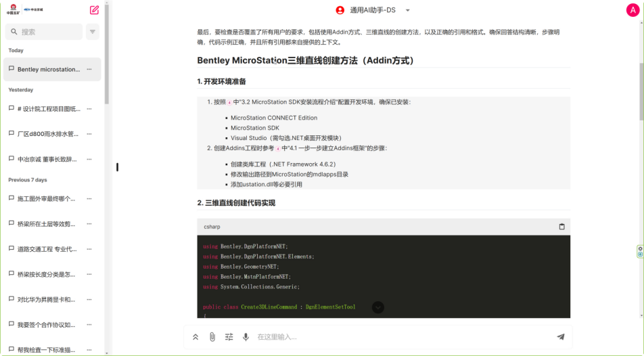Expand the double-chevron up panel
644x356 pixels.
195,337
